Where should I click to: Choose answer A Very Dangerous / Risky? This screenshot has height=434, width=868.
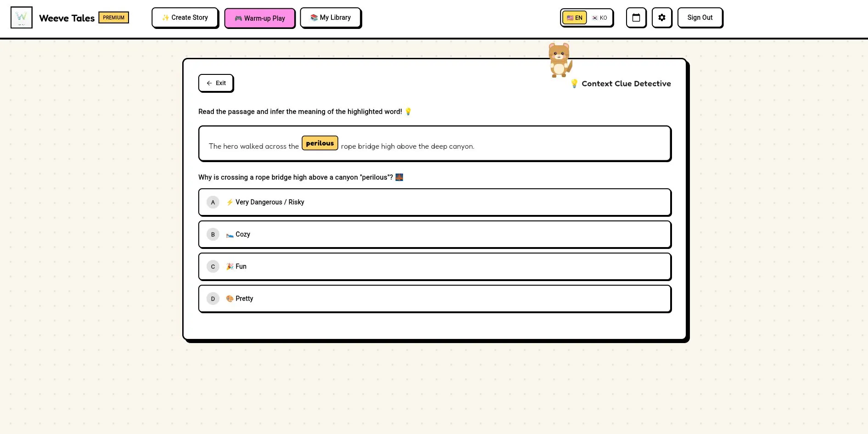click(435, 202)
